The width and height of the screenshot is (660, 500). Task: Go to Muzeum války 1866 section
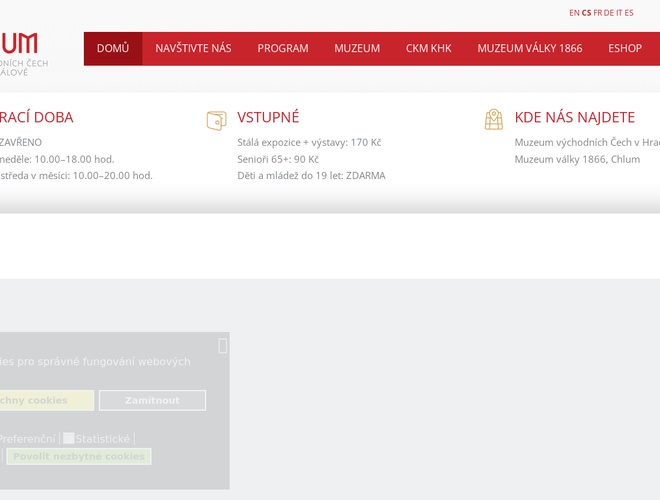(529, 48)
